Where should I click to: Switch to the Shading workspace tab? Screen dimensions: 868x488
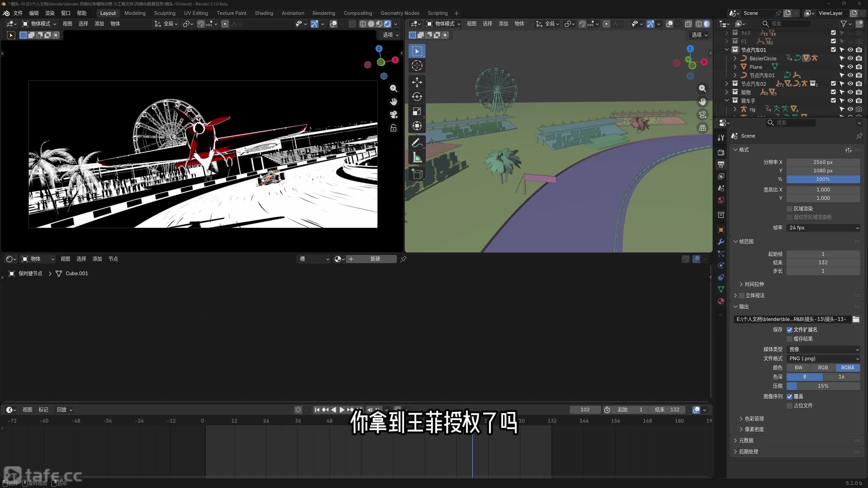[264, 13]
